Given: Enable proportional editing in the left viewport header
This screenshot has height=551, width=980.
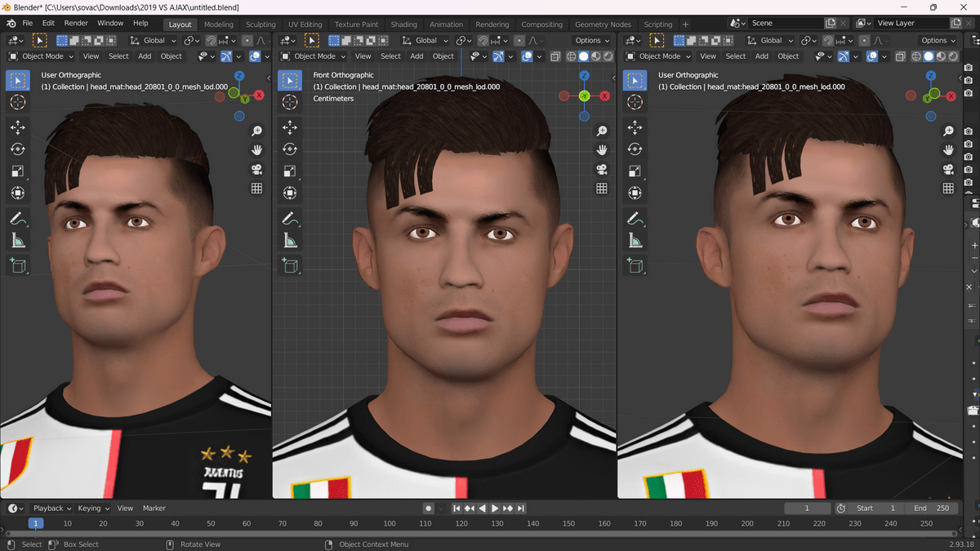Looking at the screenshot, I should 247,40.
